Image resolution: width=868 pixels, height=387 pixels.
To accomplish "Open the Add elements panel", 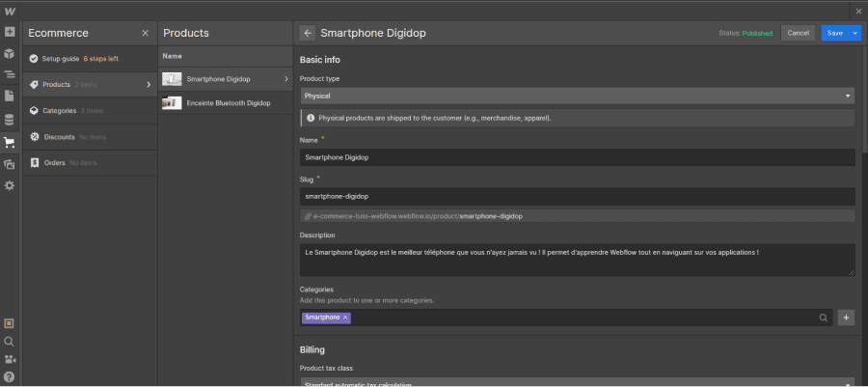I will 10,32.
